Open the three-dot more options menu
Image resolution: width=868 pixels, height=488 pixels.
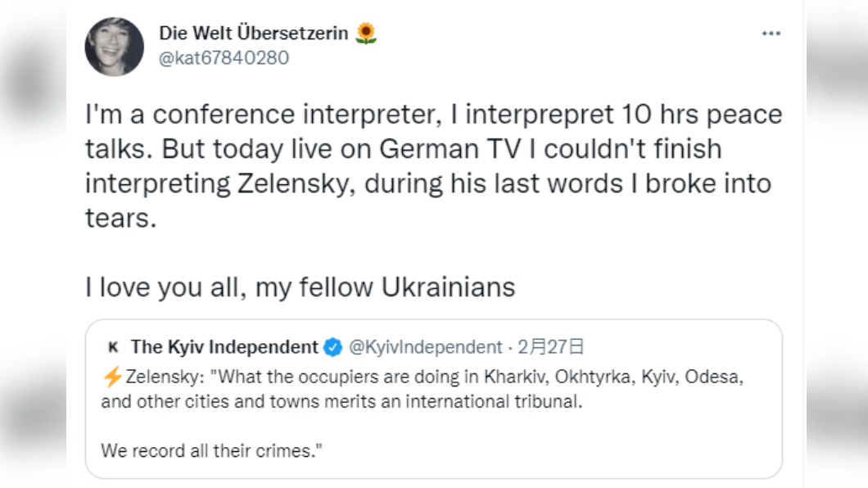[x=771, y=34]
